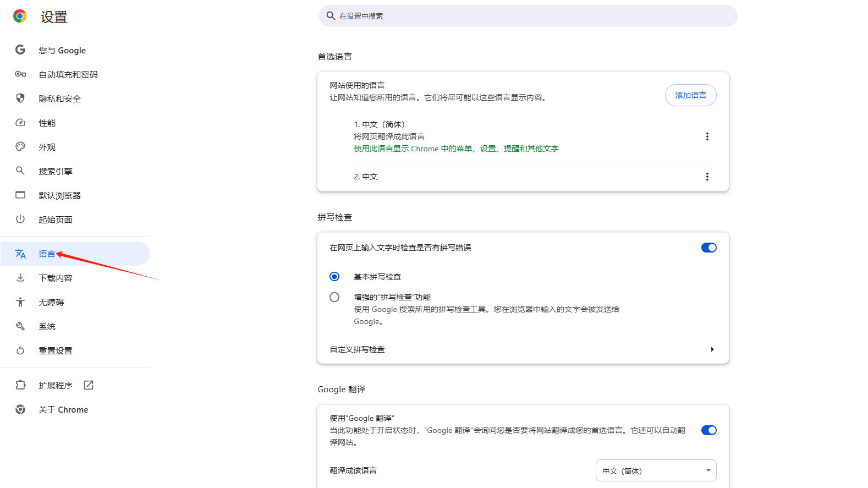Click the 2. 中文 language entry
Image resolution: width=868 pixels, height=488 pixels.
(x=366, y=177)
